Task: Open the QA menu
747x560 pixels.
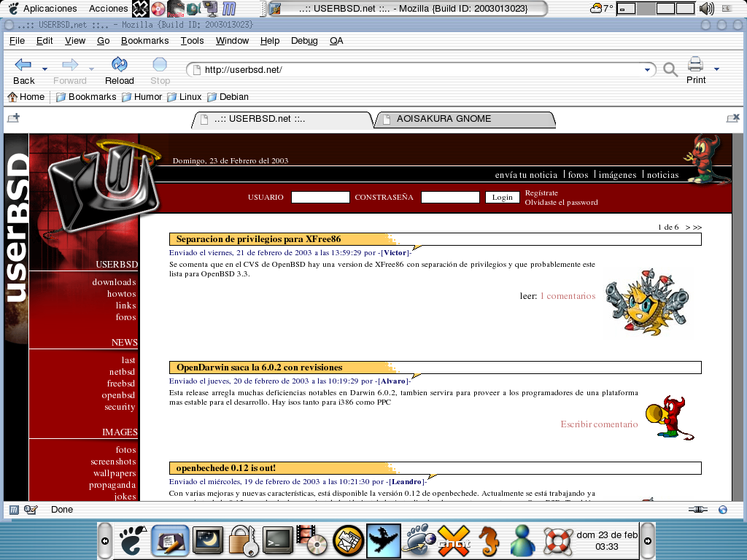Action: (x=336, y=41)
